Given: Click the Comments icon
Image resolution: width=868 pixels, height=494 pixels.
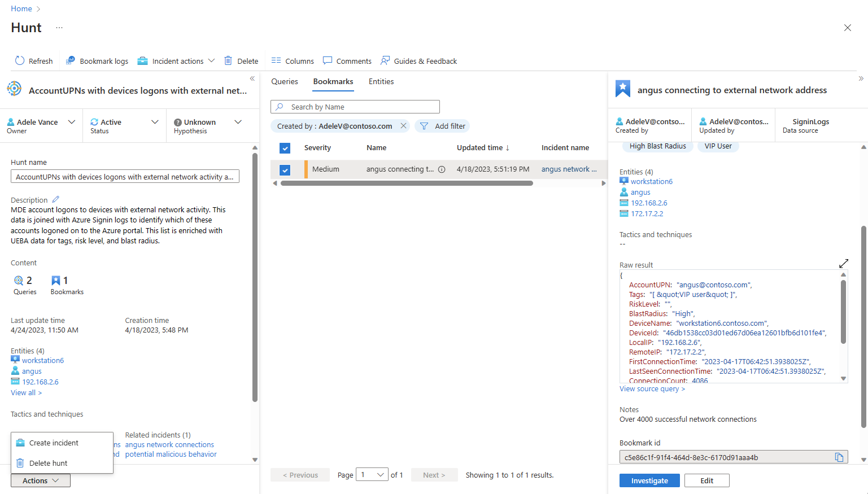Looking at the screenshot, I should pos(328,60).
